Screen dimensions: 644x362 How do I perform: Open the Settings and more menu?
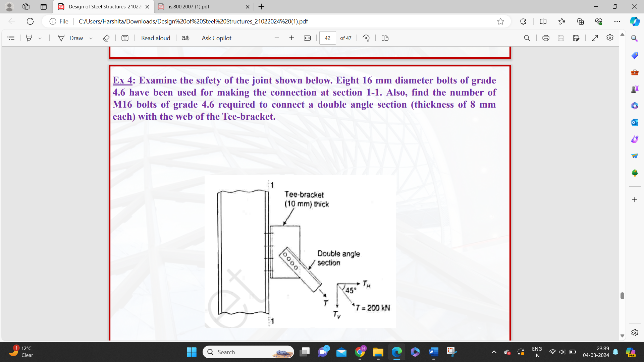click(618, 21)
